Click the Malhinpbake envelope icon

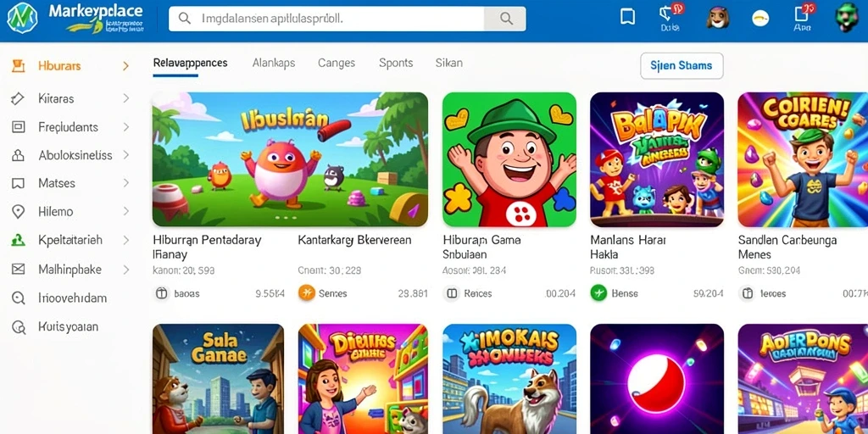click(19, 269)
